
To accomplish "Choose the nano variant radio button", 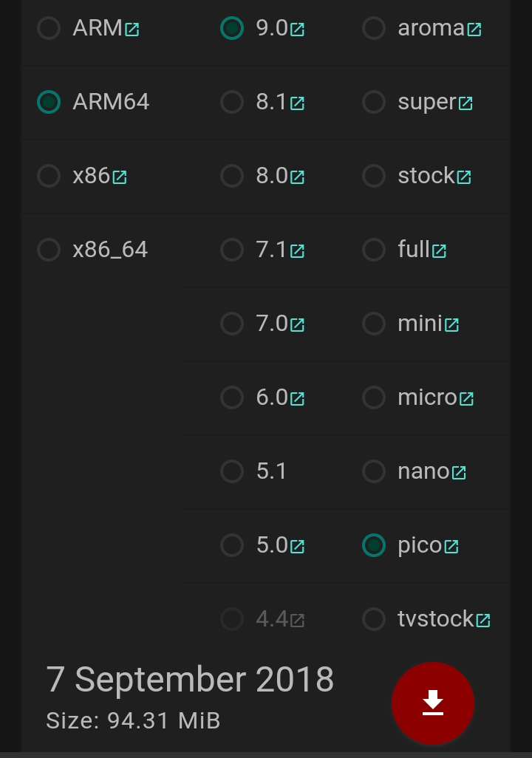I will click(x=374, y=471).
